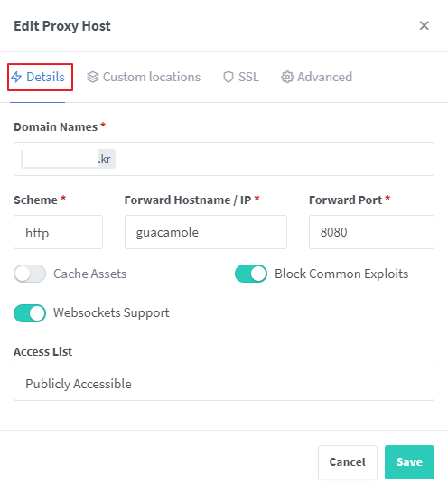Image resolution: width=448 pixels, height=493 pixels.
Task: Cancel editing the proxy host
Action: pyautogui.click(x=348, y=462)
